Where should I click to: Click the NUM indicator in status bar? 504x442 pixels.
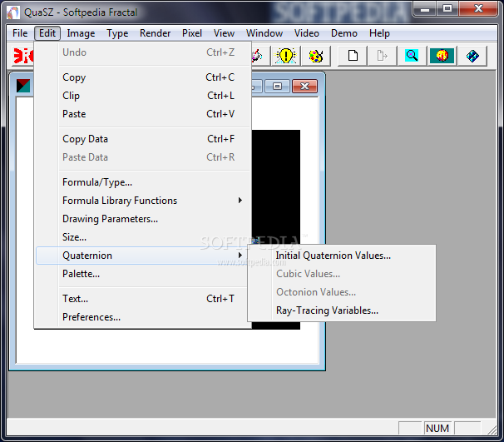[437, 428]
